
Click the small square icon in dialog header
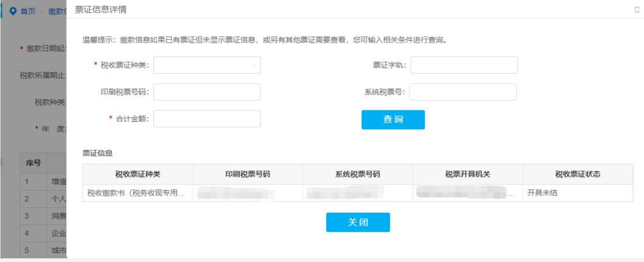coord(637,9)
